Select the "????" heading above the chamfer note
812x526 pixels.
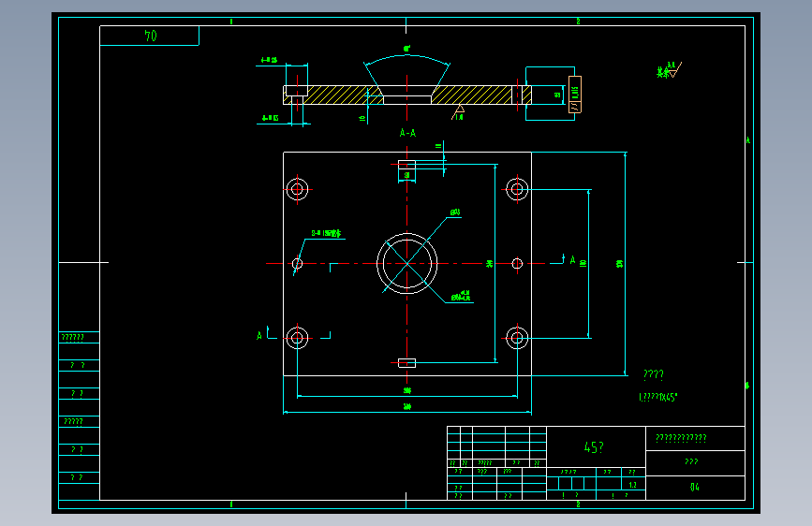[653, 374]
